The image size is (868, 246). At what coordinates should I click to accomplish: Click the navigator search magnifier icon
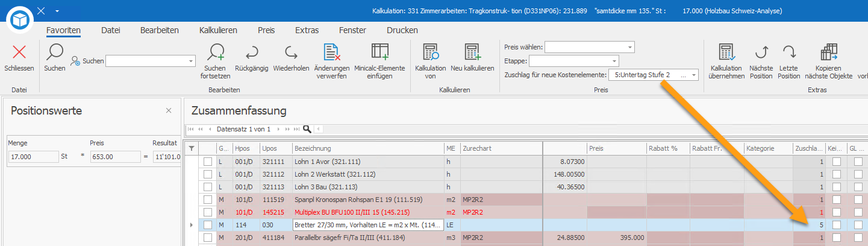307,129
